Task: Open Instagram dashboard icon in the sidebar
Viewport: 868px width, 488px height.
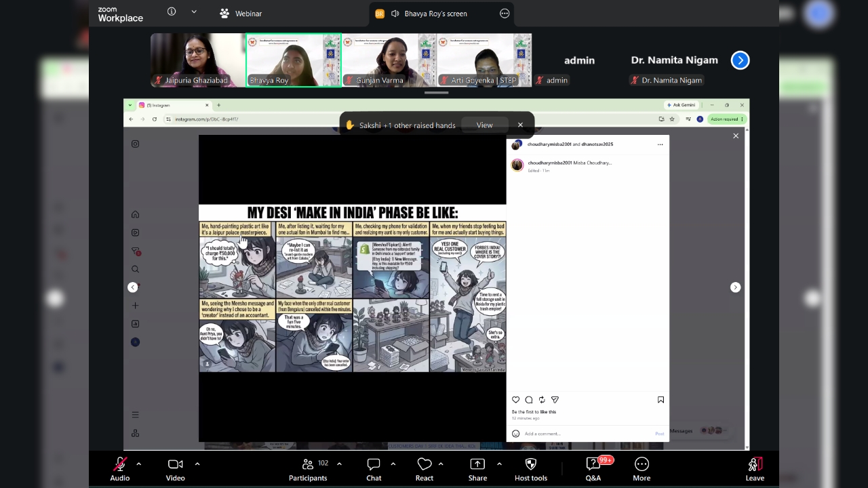Action: point(135,324)
